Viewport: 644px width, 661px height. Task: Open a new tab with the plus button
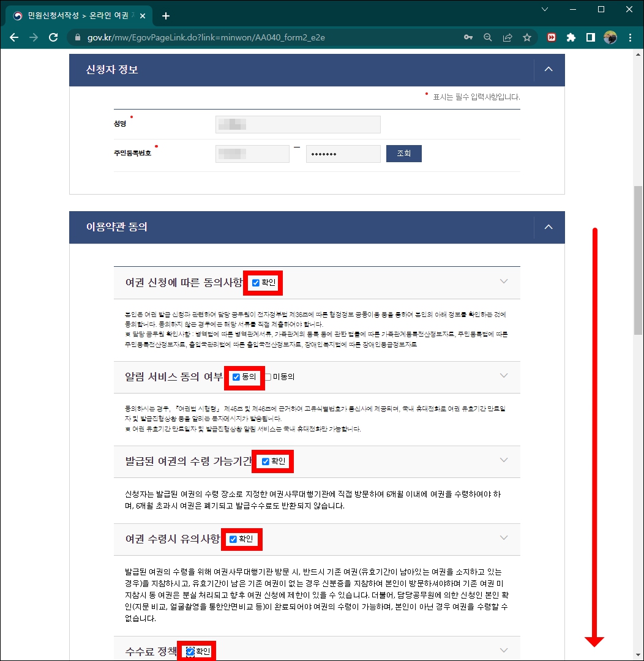[165, 15]
